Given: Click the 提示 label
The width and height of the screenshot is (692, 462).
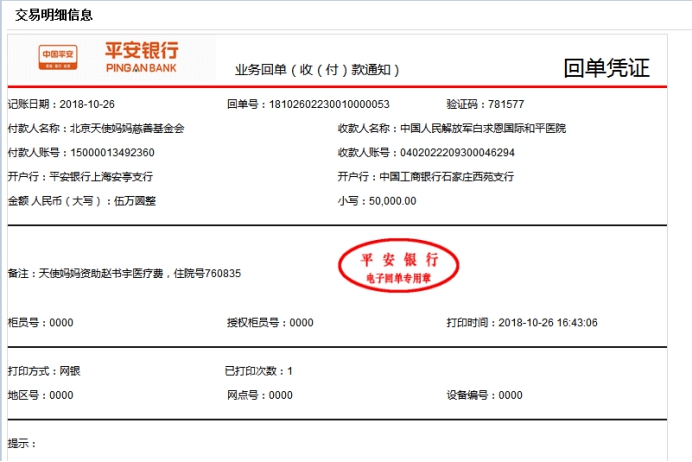Looking at the screenshot, I should click(x=21, y=443).
